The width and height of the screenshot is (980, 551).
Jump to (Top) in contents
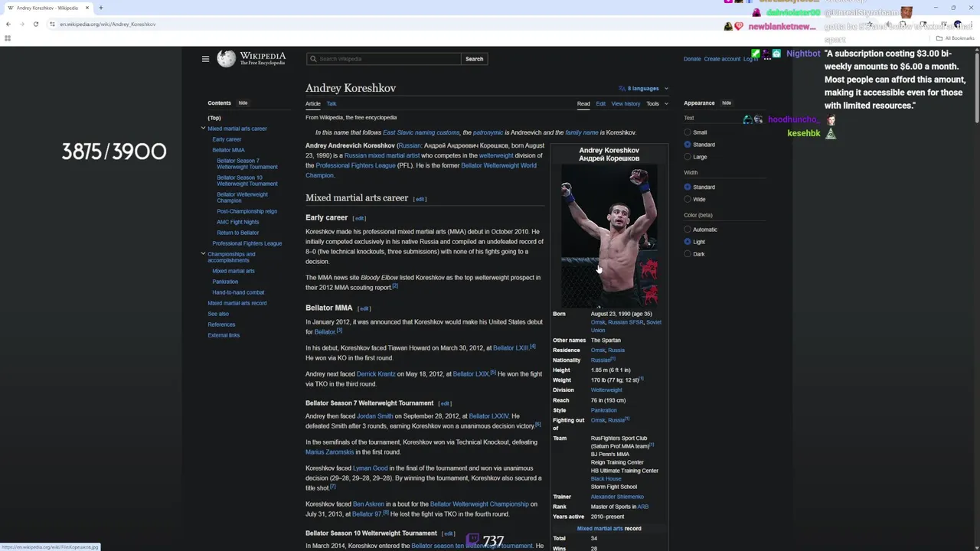pyautogui.click(x=214, y=118)
